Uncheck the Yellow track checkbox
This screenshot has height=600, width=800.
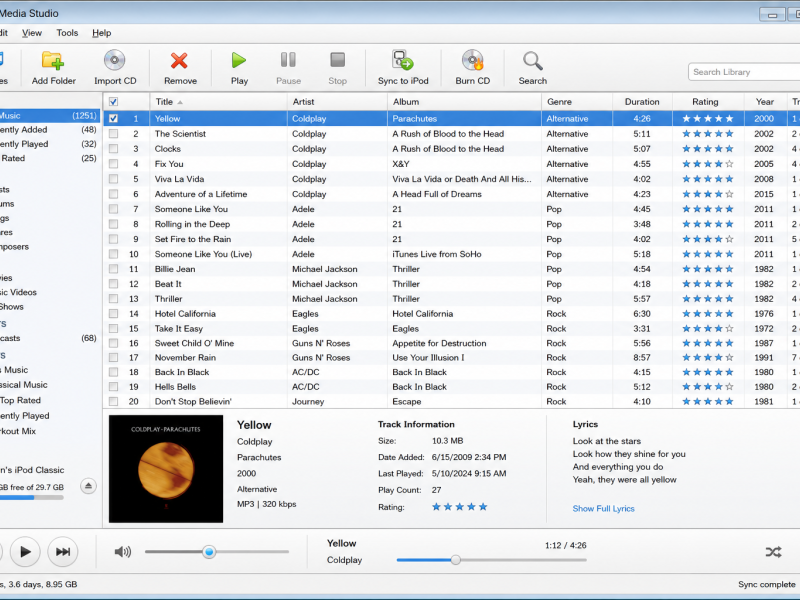point(113,118)
